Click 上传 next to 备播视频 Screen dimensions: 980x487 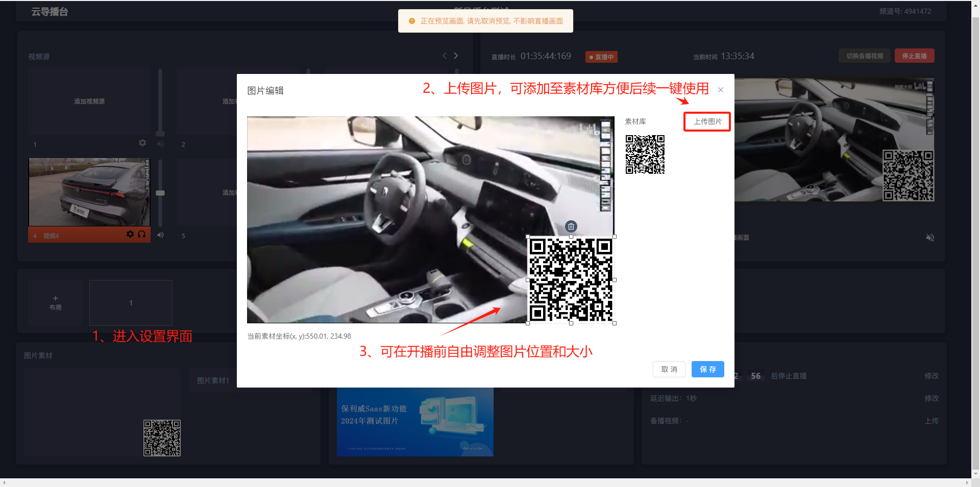coord(932,421)
